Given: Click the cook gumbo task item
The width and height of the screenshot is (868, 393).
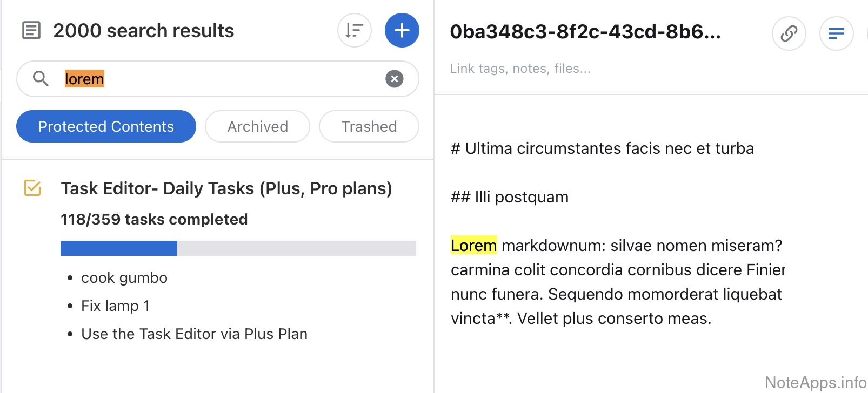Looking at the screenshot, I should 124,278.
